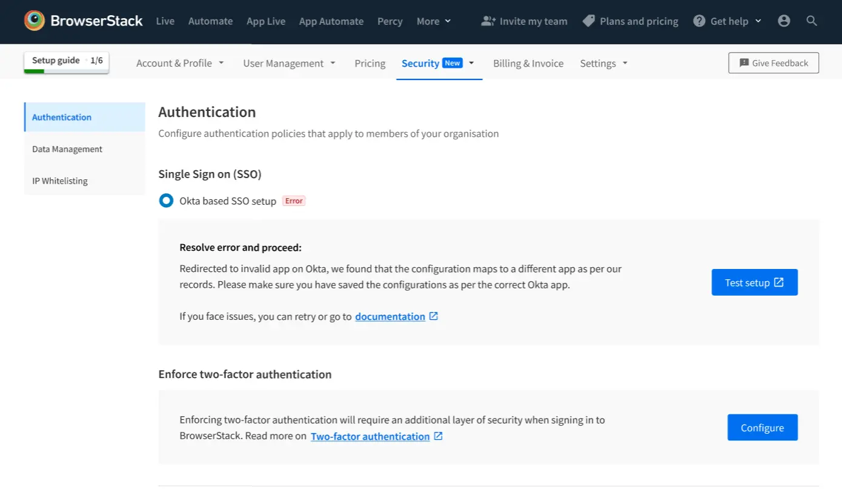Click the Configure two-factor button
This screenshot has height=504, width=842.
[x=762, y=428]
